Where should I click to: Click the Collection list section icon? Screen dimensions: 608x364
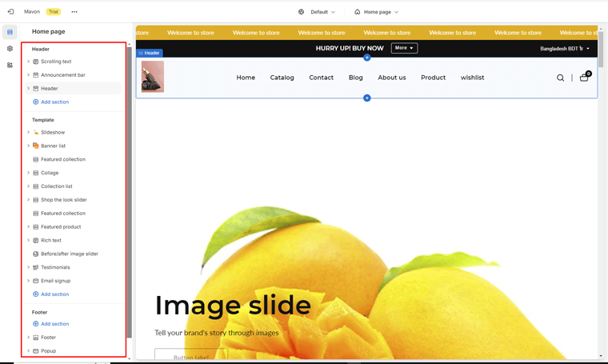[x=36, y=186]
